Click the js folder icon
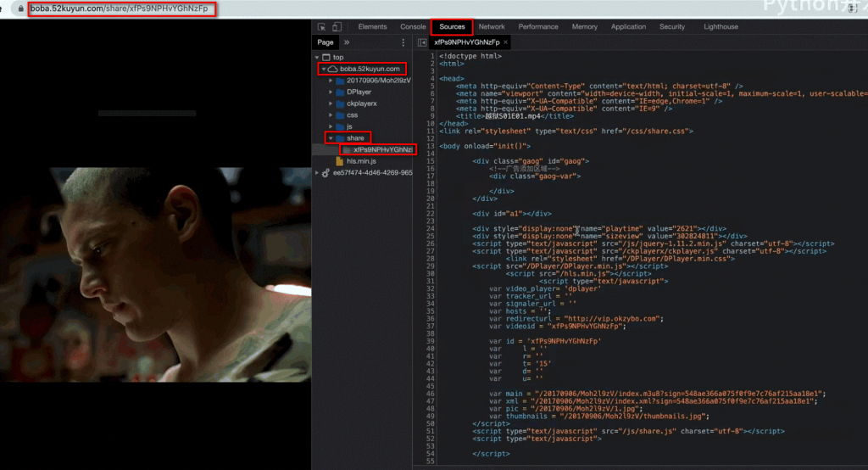868x470 pixels. point(340,126)
